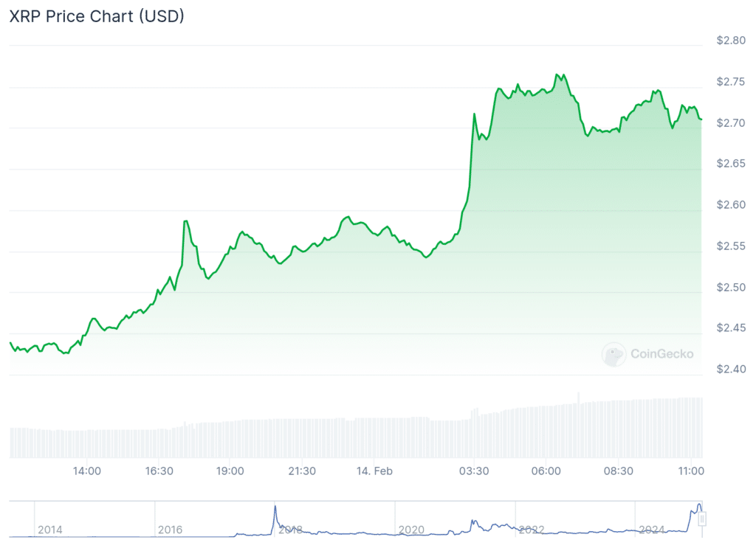Click the 14:00 time axis label
Image resolution: width=756 pixels, height=551 pixels.
87,471
